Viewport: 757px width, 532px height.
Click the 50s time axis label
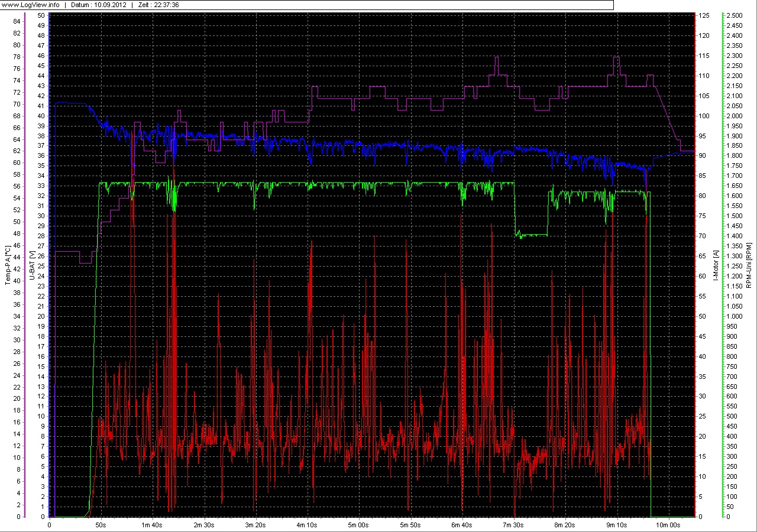tap(101, 524)
